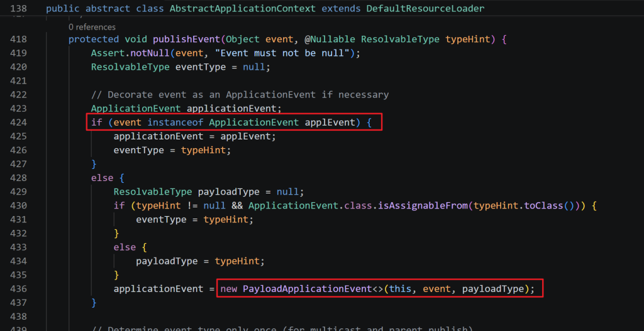Click the publishEvent method name on line 418
This screenshot has width=644, height=331.
point(187,40)
